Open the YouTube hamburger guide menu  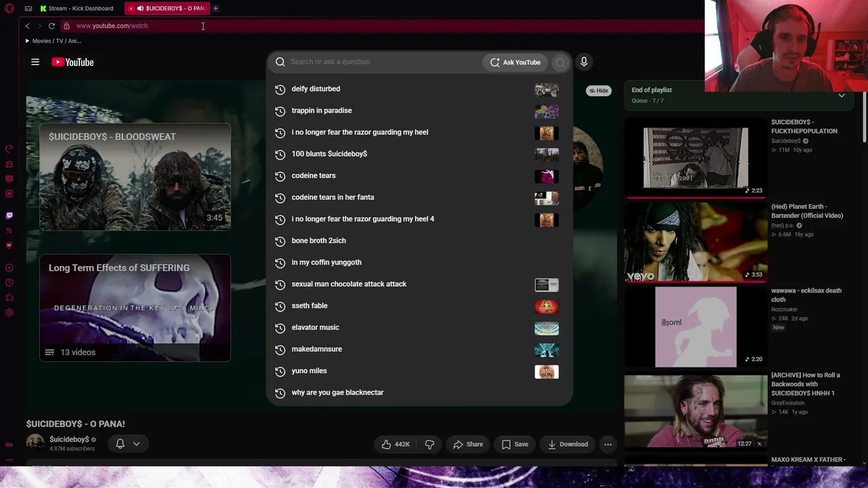coord(35,62)
